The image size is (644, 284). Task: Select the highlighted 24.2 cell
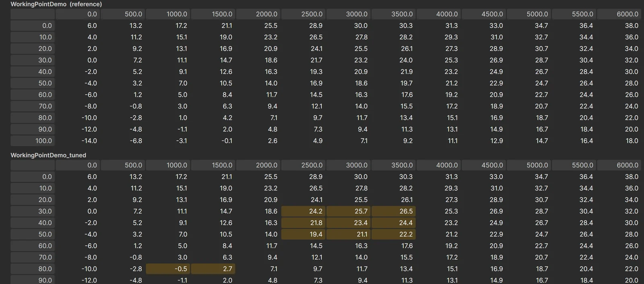[303, 211]
